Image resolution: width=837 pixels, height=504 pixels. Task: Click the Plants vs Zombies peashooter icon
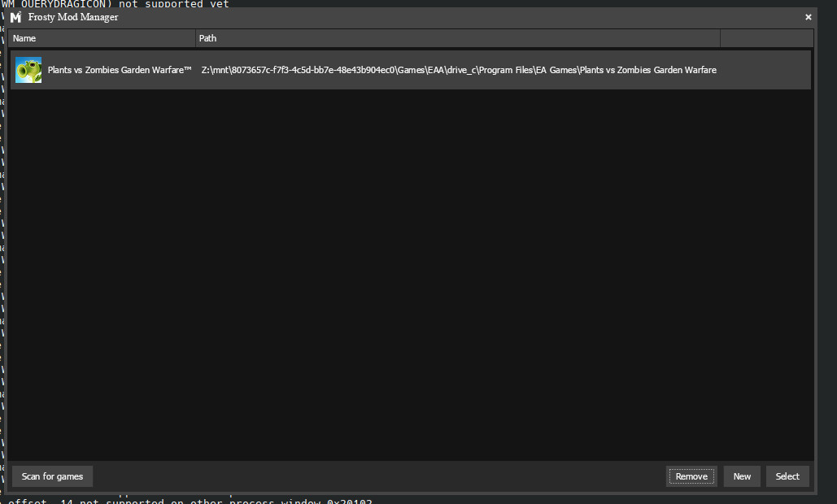click(28, 70)
